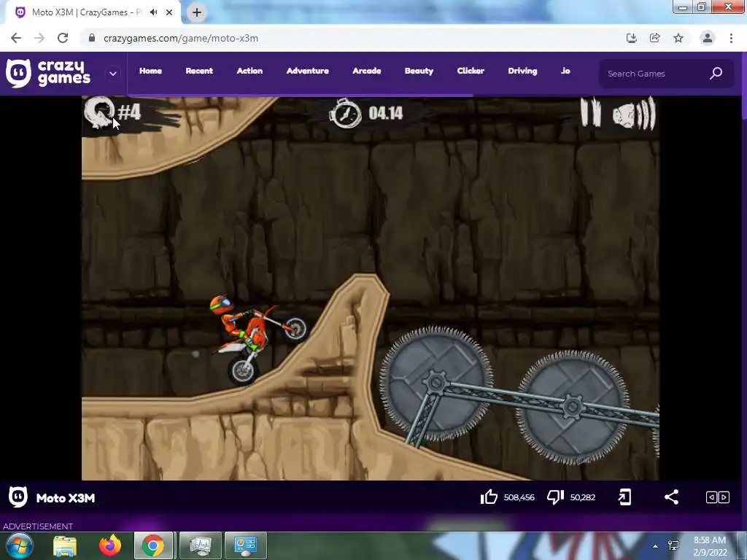Click the stopwatch timer icon
The height and width of the screenshot is (560, 747).
[x=345, y=113]
